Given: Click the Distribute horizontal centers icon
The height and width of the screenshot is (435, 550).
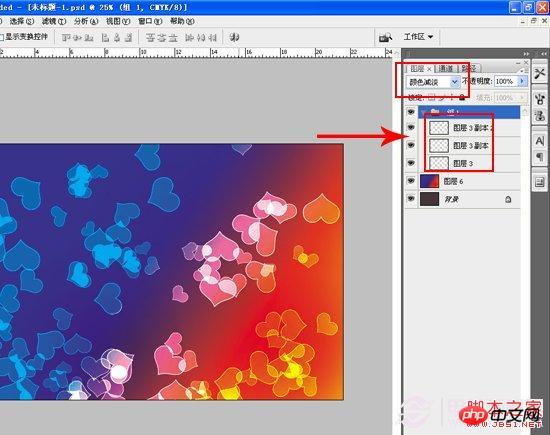Looking at the screenshot, I should click(x=201, y=38).
